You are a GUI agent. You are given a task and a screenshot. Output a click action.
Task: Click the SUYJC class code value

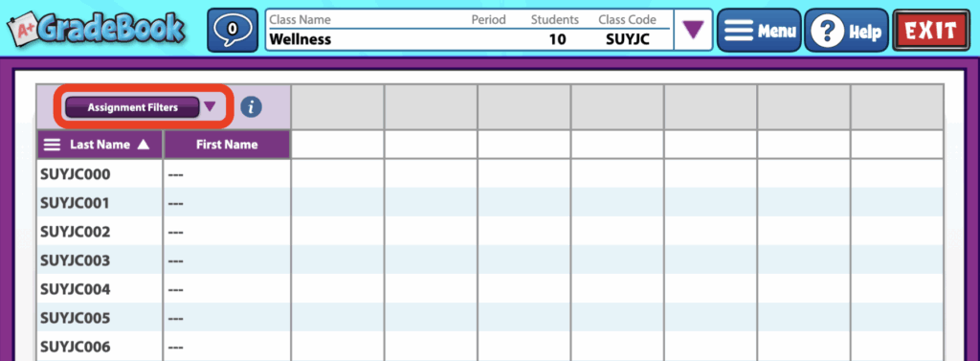(628, 40)
